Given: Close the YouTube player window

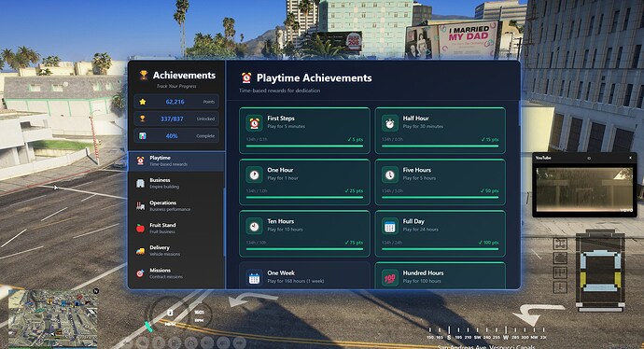Looking at the screenshot, I should [x=630, y=158].
